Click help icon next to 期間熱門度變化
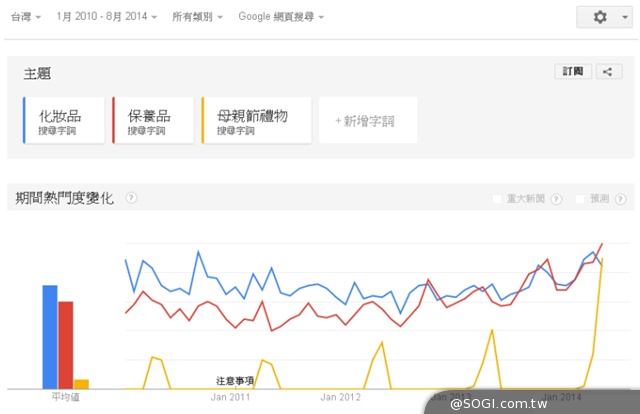640x414 pixels. click(131, 198)
